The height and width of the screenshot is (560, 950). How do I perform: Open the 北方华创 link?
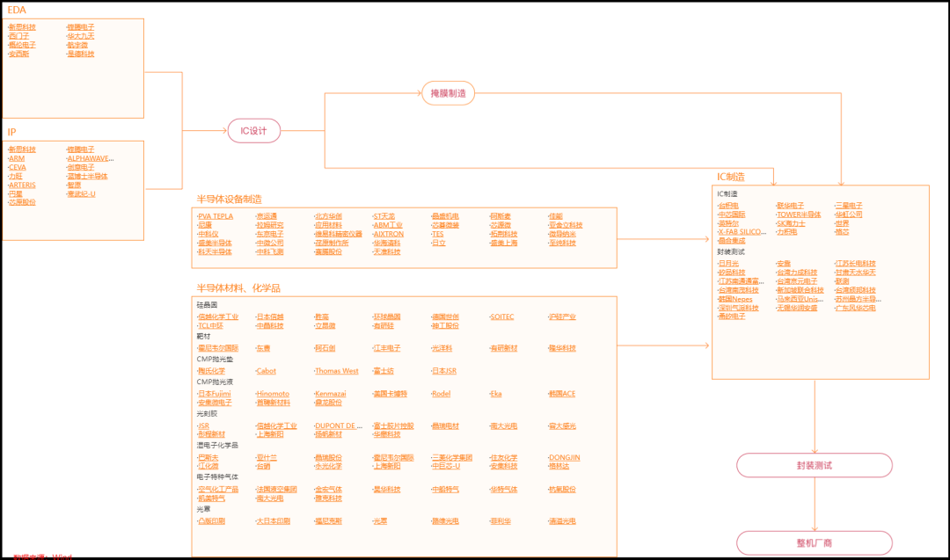[328, 216]
